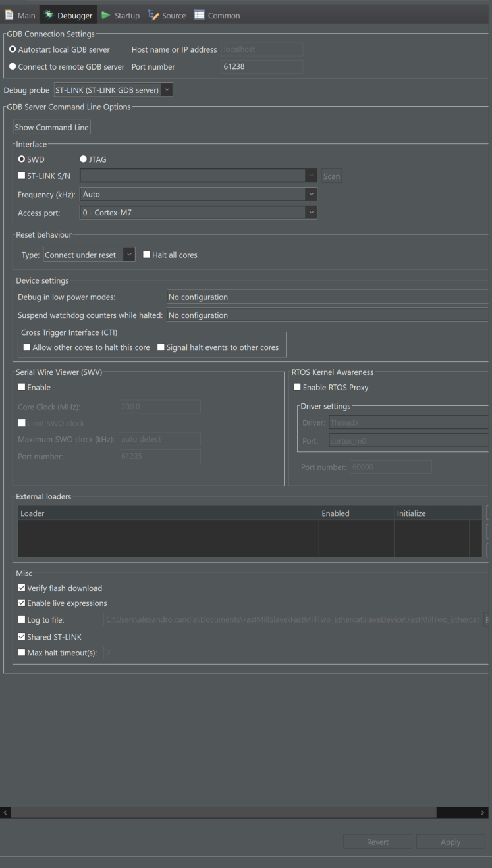This screenshot has height=868, width=492.
Task: Open the Reset behaviour Type dropdown
Action: 130,255
